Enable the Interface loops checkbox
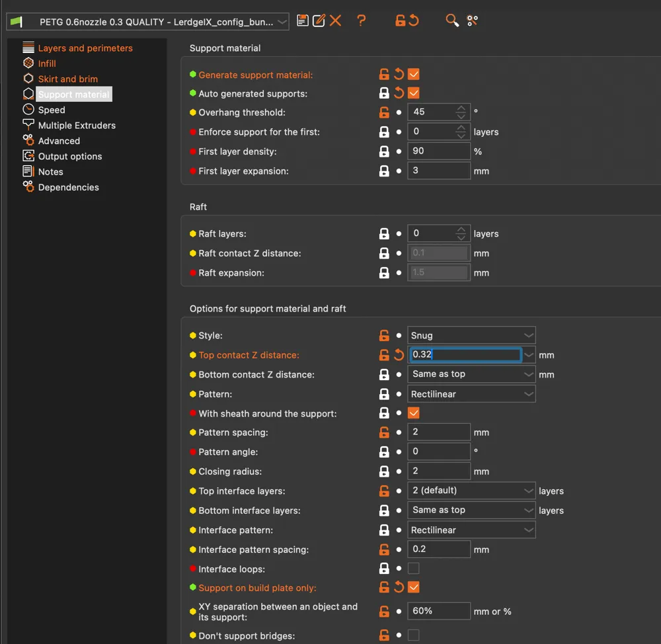The width and height of the screenshot is (661, 644). (x=414, y=569)
